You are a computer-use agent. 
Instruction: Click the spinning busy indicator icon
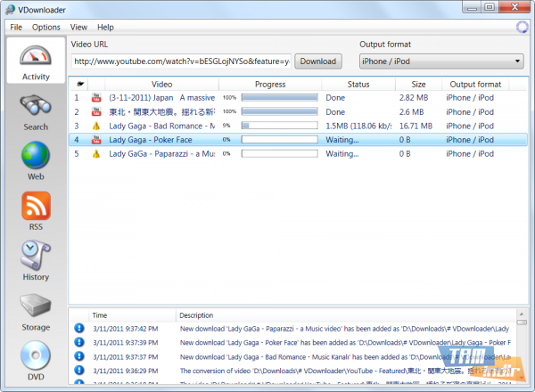tap(522, 27)
